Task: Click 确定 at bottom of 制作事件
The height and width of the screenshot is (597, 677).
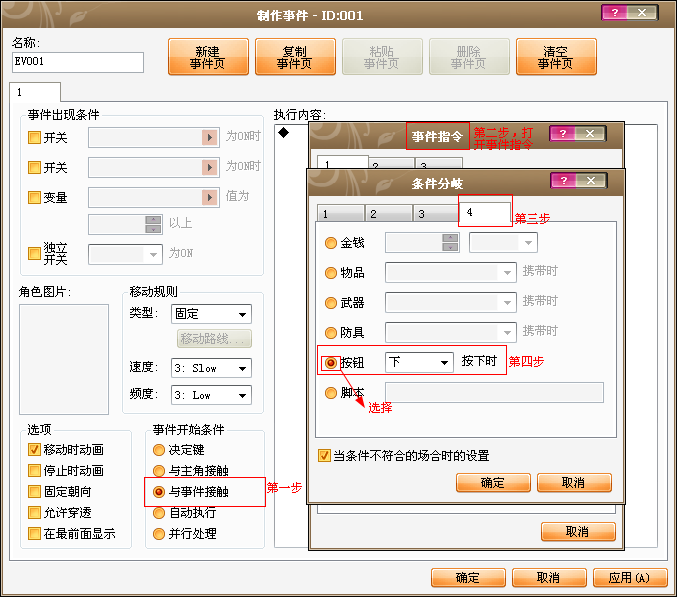Action: (x=468, y=578)
